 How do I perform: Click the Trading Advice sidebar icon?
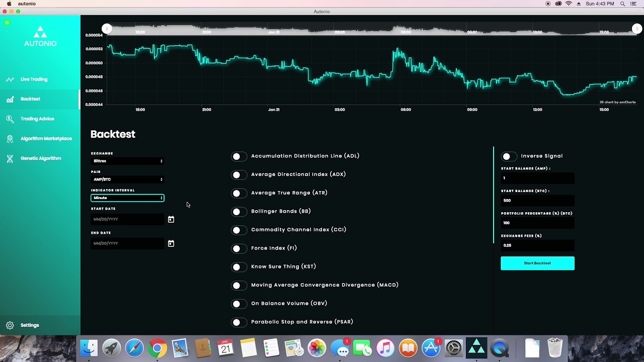[x=10, y=119]
